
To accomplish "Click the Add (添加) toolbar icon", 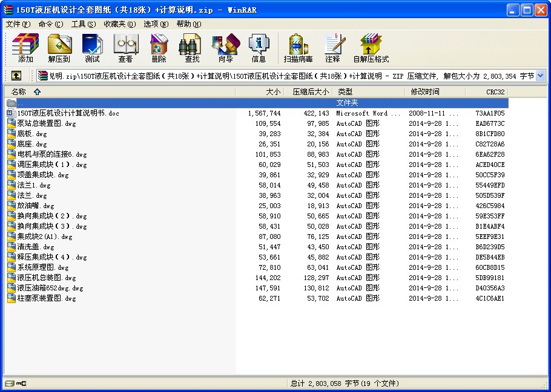I will 25,48.
